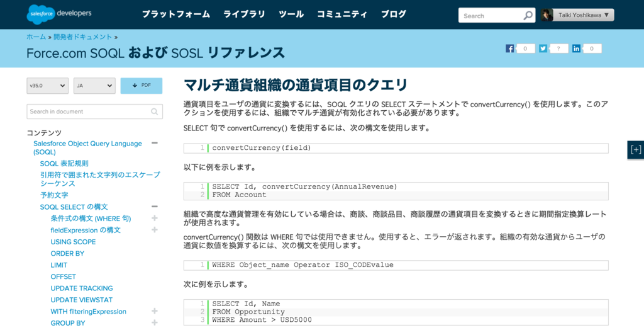Viewport: 644px width, 330px height.
Task: Open Salesforce Object Query Language (SOQL) link
Action: (87, 148)
